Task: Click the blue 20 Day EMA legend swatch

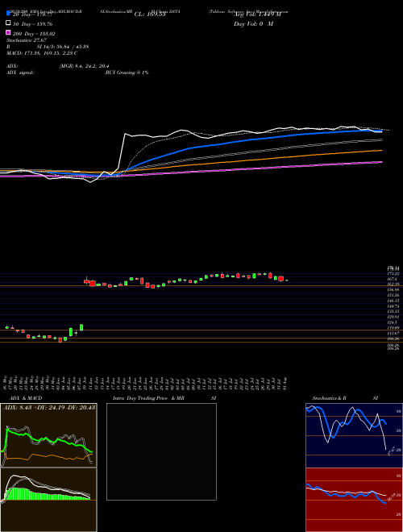Action: coord(8,13)
